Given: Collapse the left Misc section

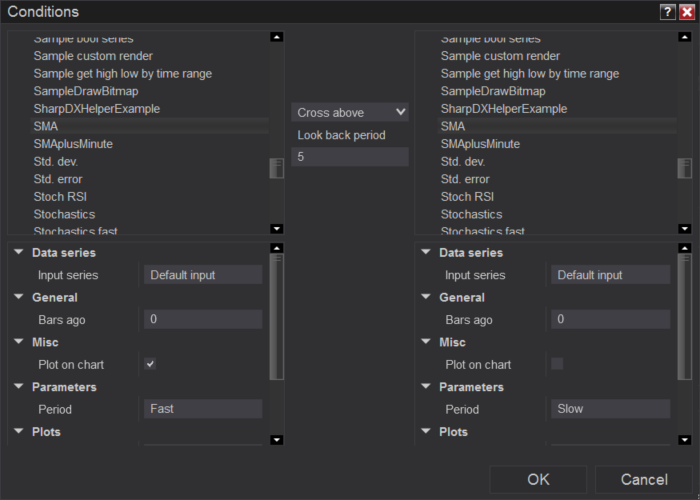Looking at the screenshot, I should [18, 342].
